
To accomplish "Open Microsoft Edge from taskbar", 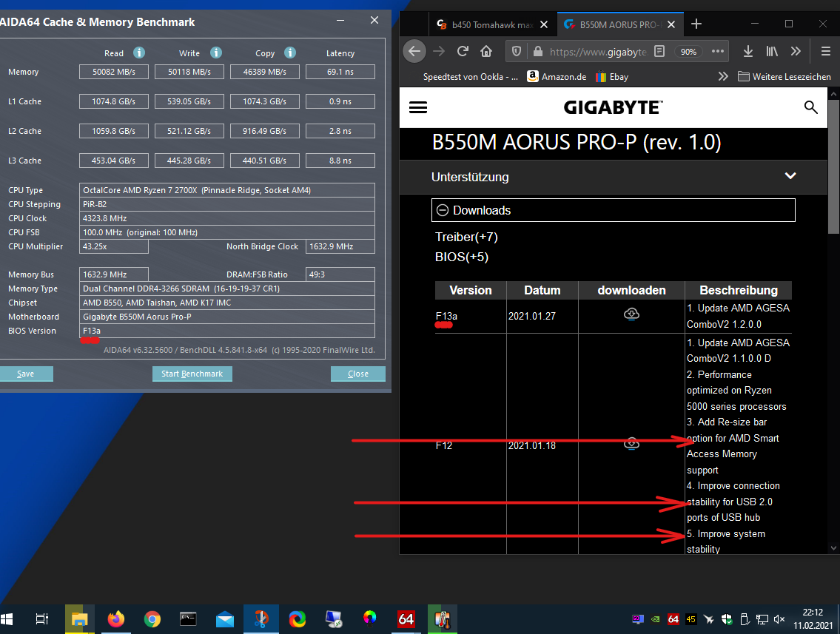I will (x=298, y=619).
